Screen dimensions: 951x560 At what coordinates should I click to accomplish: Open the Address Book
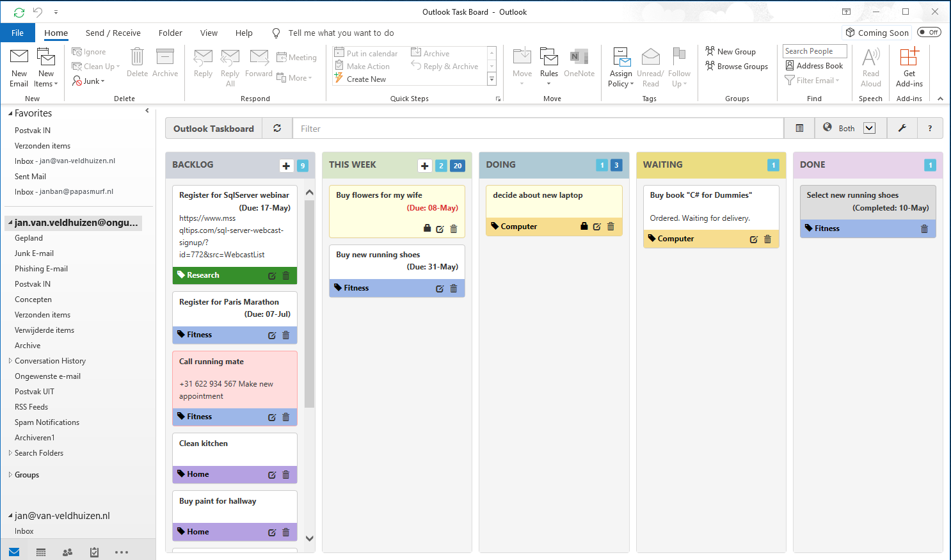click(815, 66)
